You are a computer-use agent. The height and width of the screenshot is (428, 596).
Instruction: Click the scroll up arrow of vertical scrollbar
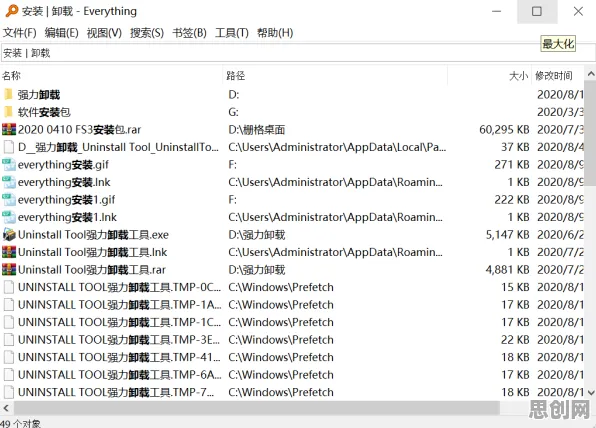coord(590,74)
